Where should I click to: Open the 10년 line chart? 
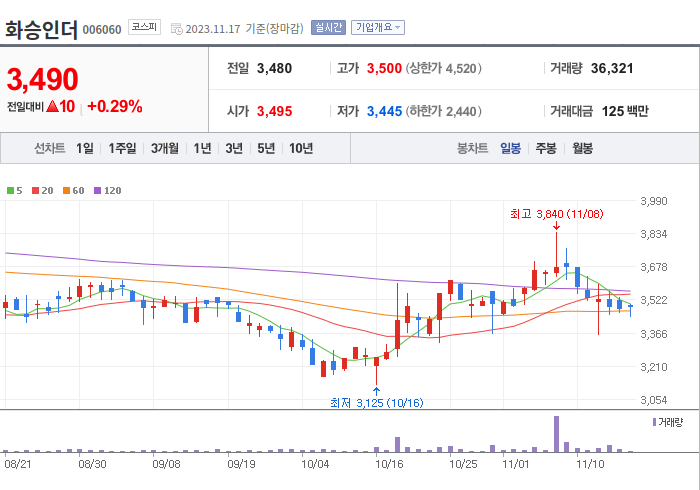coord(301,148)
